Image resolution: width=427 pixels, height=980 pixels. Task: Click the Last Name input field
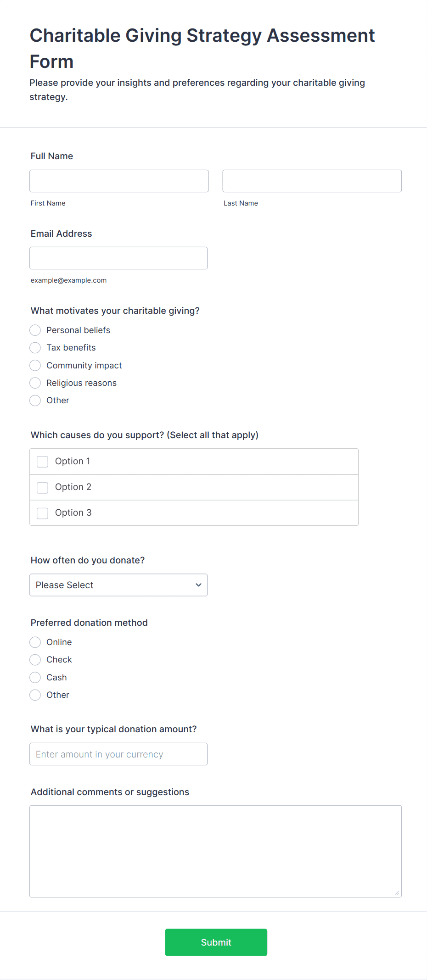(x=311, y=181)
